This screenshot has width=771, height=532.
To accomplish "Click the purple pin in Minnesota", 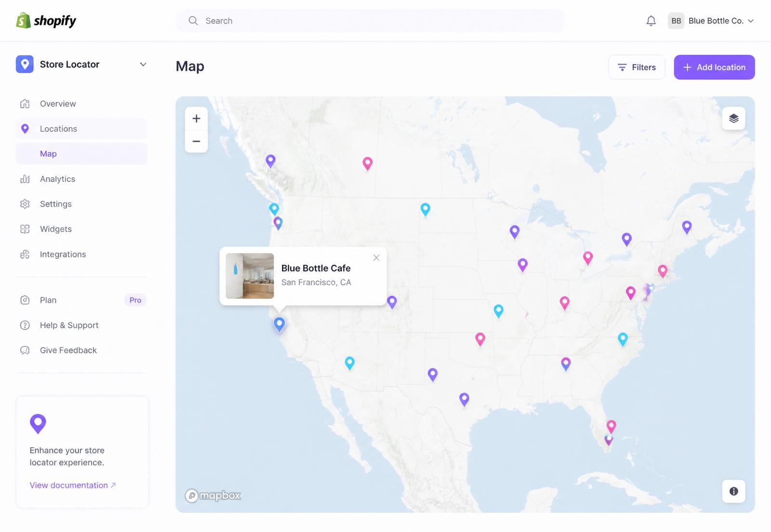I will (515, 232).
